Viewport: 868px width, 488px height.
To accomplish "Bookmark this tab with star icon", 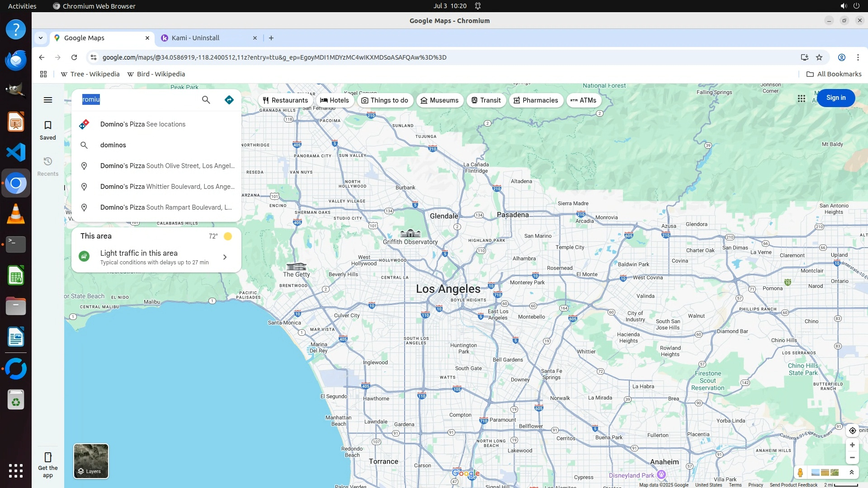I will point(819,57).
